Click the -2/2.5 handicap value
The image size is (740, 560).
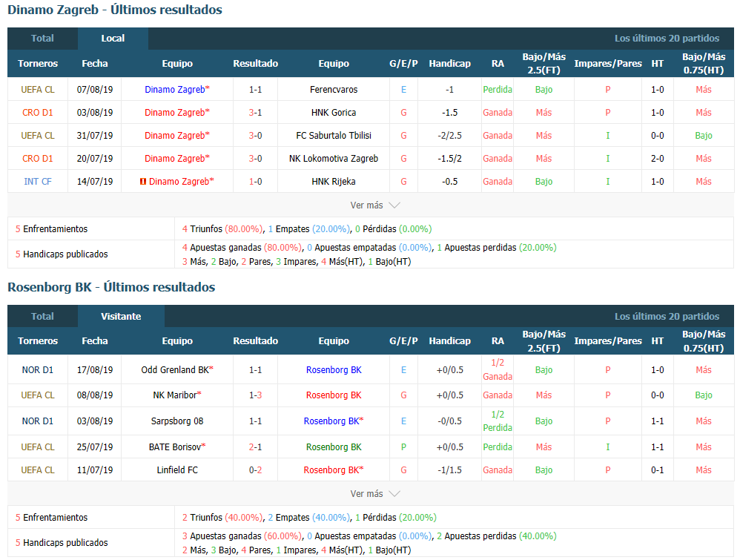pyautogui.click(x=450, y=136)
